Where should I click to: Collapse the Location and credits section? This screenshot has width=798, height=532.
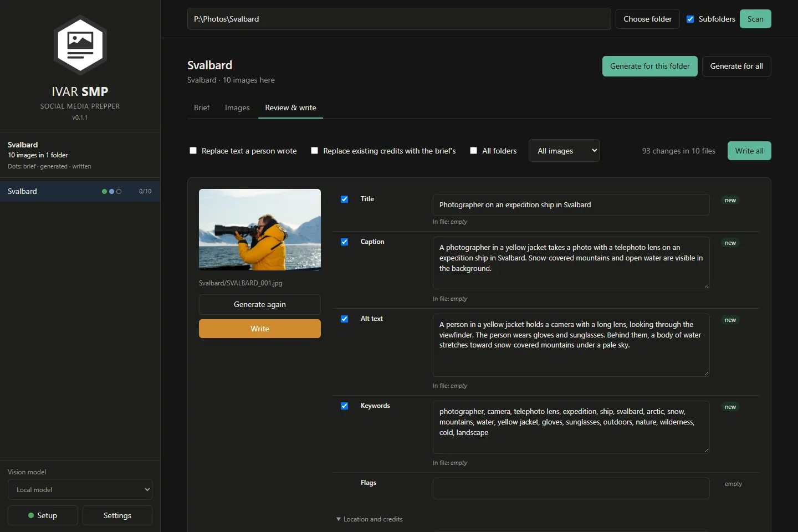tap(370, 519)
